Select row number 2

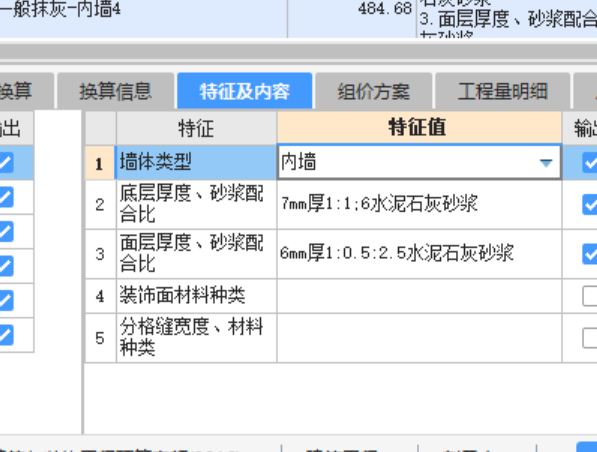click(x=101, y=204)
